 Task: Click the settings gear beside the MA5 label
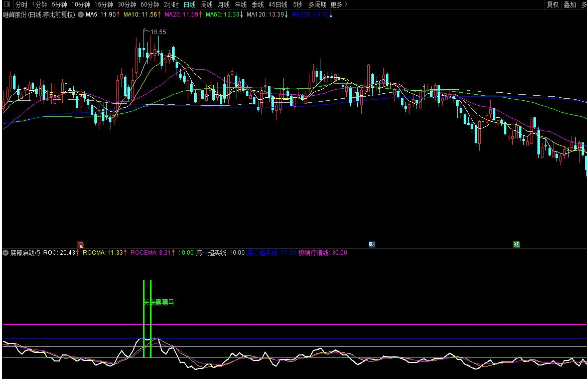pyautogui.click(x=80, y=15)
